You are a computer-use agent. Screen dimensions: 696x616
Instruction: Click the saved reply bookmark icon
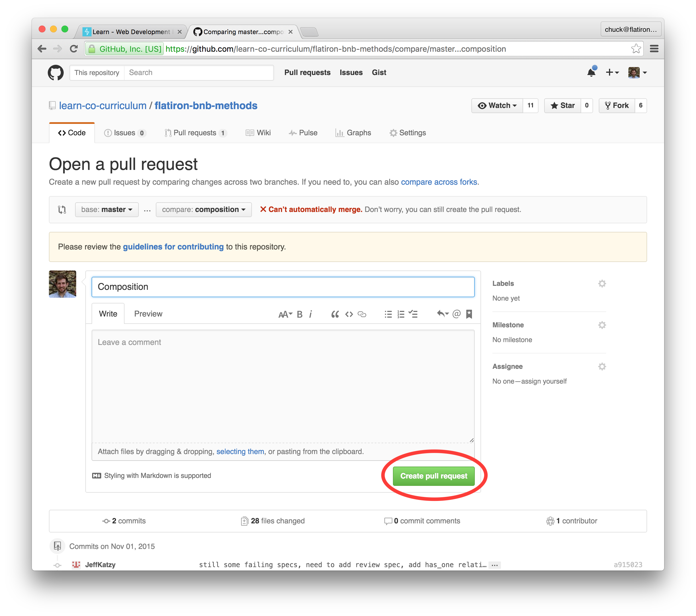469,314
